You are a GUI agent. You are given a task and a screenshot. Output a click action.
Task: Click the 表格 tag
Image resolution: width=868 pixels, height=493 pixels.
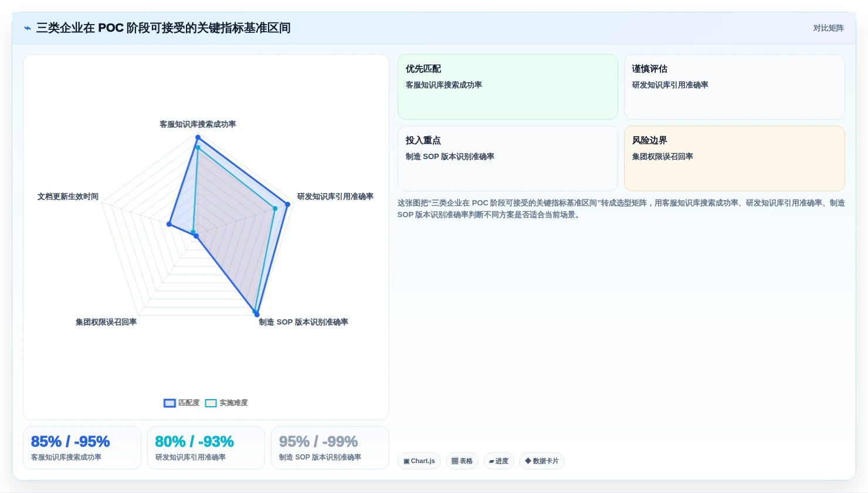pyautogui.click(x=462, y=461)
